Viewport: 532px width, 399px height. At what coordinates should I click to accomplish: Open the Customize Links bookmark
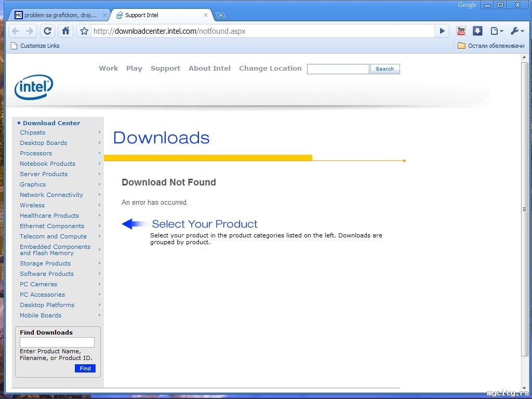coord(35,46)
